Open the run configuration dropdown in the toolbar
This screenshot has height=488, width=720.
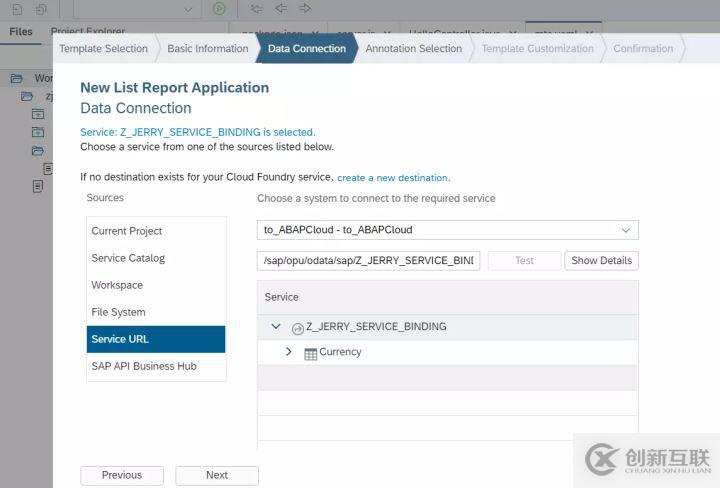[137, 9]
